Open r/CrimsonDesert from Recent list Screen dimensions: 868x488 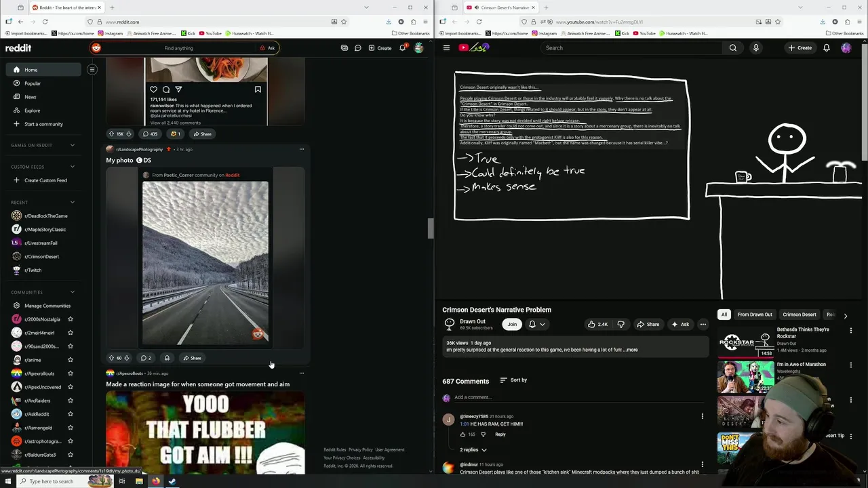(41, 256)
